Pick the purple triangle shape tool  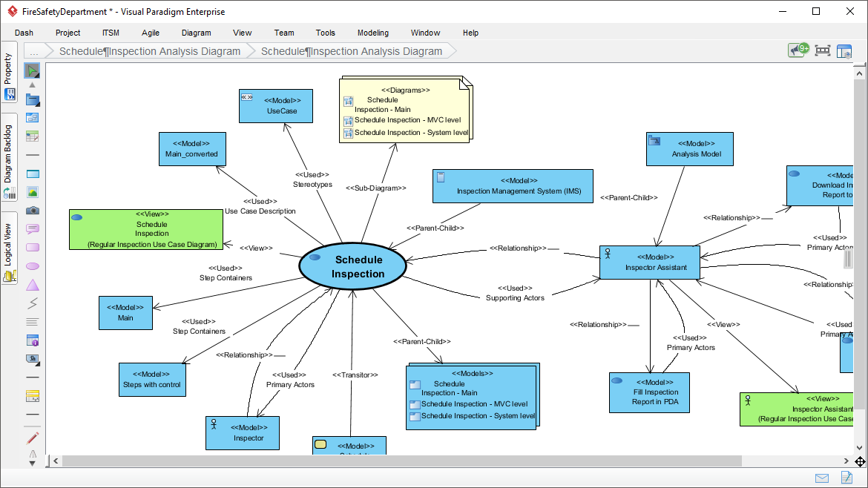tap(33, 285)
